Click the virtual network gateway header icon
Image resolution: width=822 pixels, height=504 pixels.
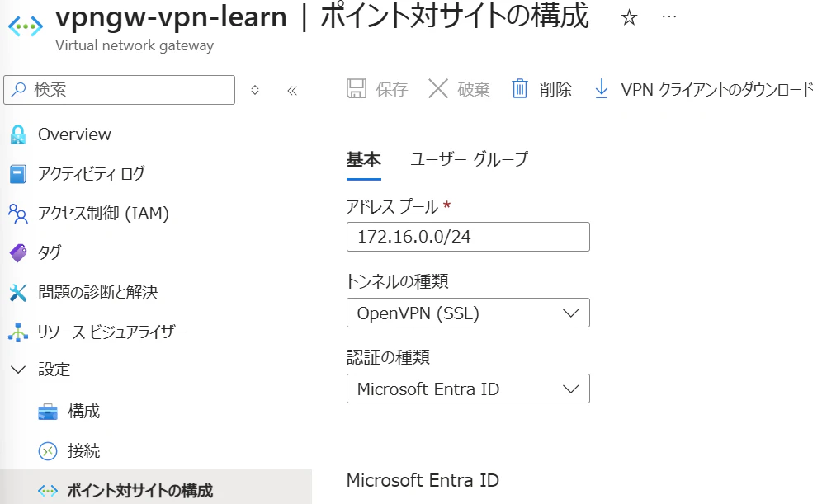(25, 26)
